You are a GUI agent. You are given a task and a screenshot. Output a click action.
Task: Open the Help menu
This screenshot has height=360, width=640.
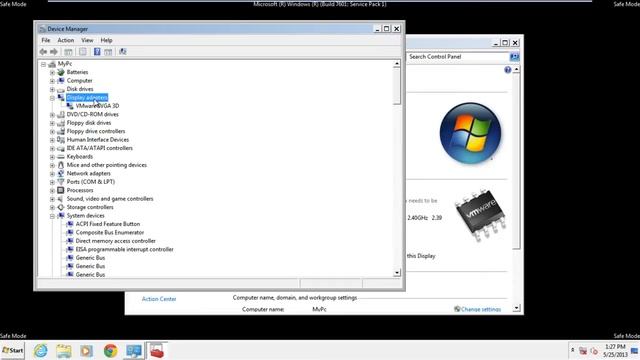point(107,40)
